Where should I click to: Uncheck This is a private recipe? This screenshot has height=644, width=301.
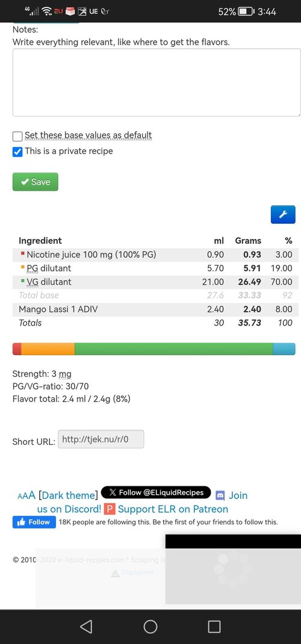pyautogui.click(x=17, y=152)
